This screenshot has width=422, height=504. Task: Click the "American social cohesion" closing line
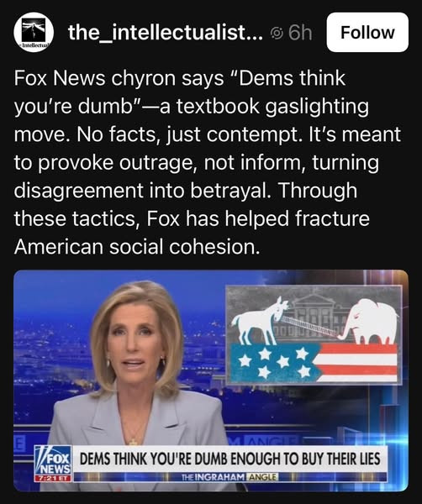pyautogui.click(x=136, y=247)
